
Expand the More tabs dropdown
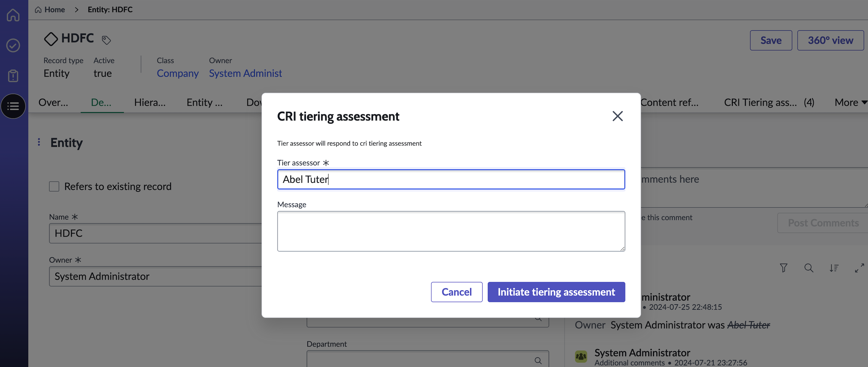tap(850, 102)
